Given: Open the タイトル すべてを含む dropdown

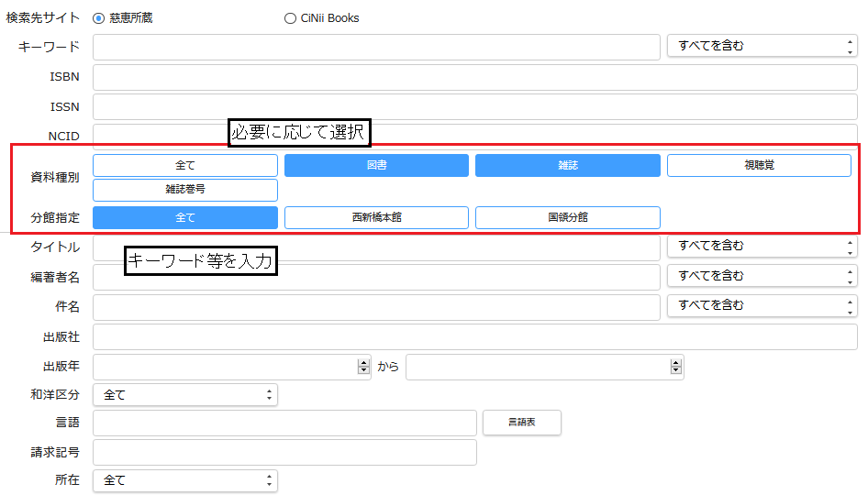Looking at the screenshot, I should point(762,246).
